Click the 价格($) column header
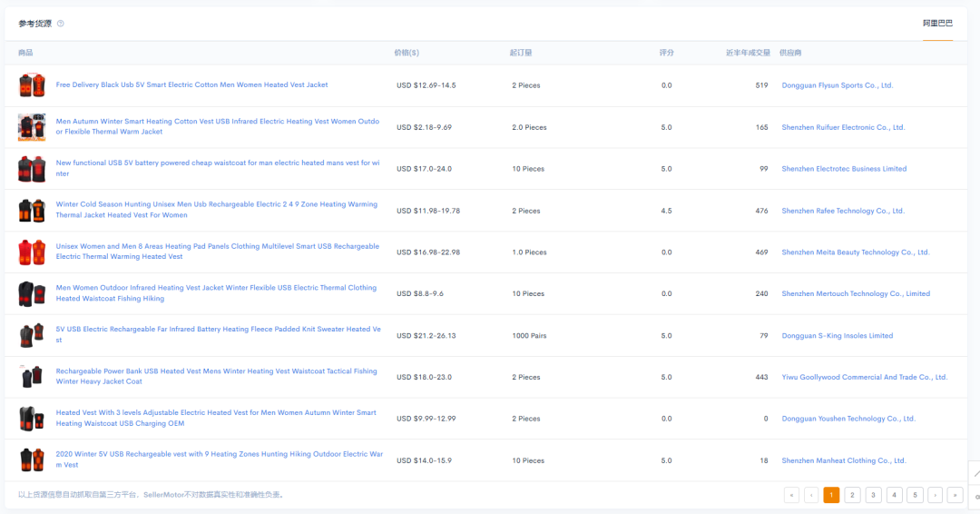The width and height of the screenshot is (980, 514). pos(407,54)
